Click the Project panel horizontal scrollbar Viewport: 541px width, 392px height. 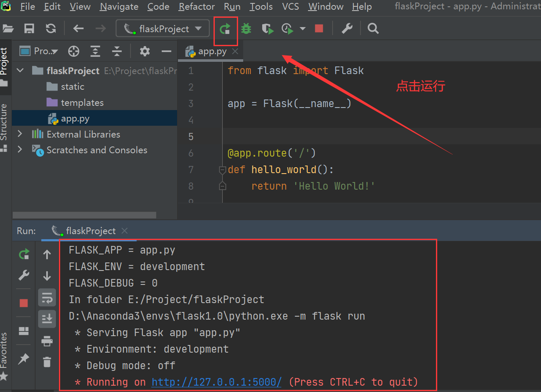[x=84, y=215]
